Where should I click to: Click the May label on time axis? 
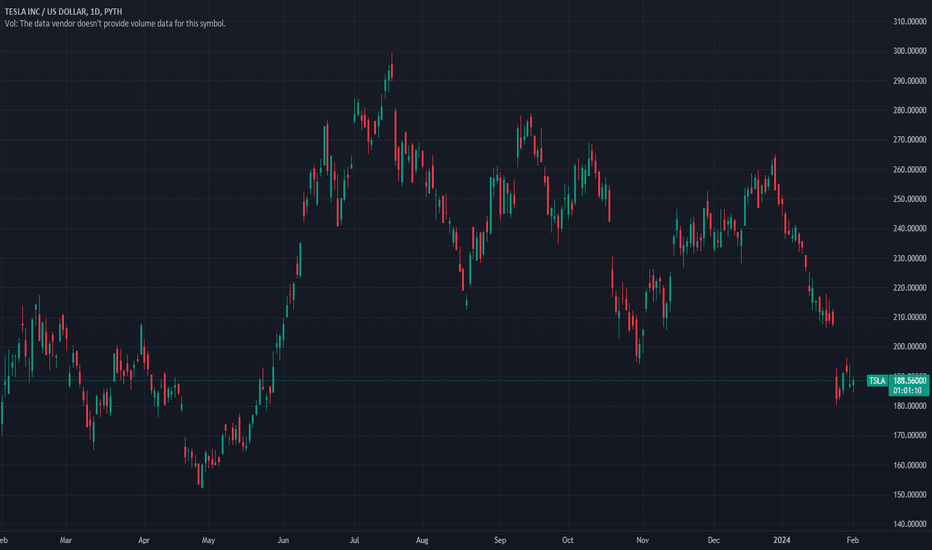[208, 540]
